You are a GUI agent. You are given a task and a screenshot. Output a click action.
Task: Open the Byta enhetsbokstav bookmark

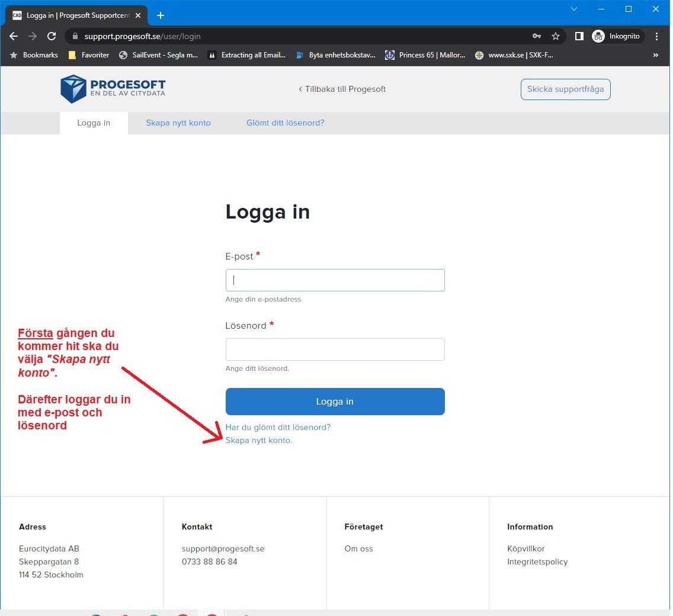(336, 55)
